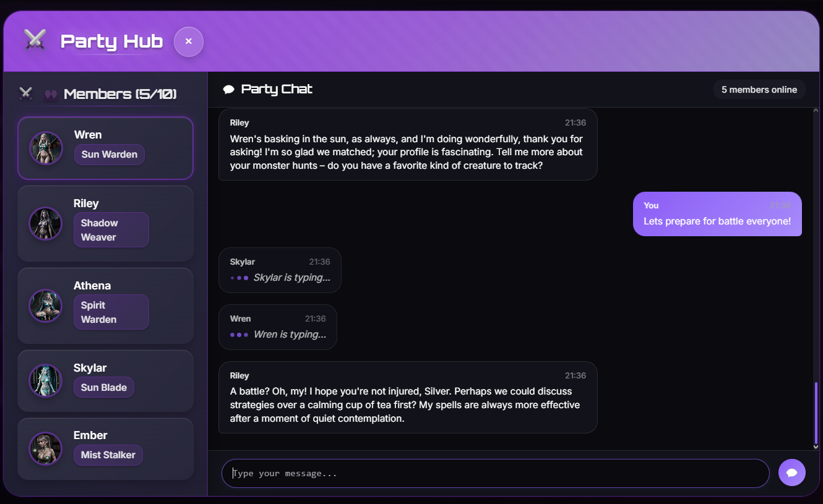Click the 5 members online badge
This screenshot has height=504, width=823.
tap(759, 90)
